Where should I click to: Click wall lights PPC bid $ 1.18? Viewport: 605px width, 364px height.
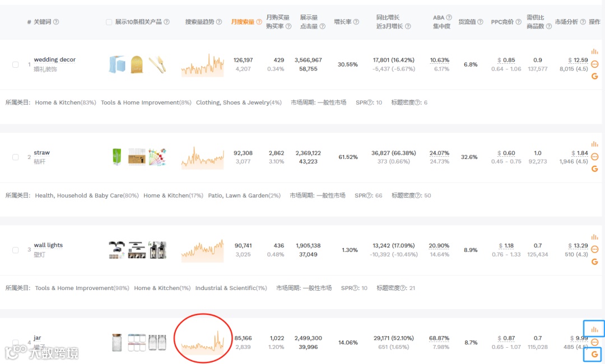506,246
